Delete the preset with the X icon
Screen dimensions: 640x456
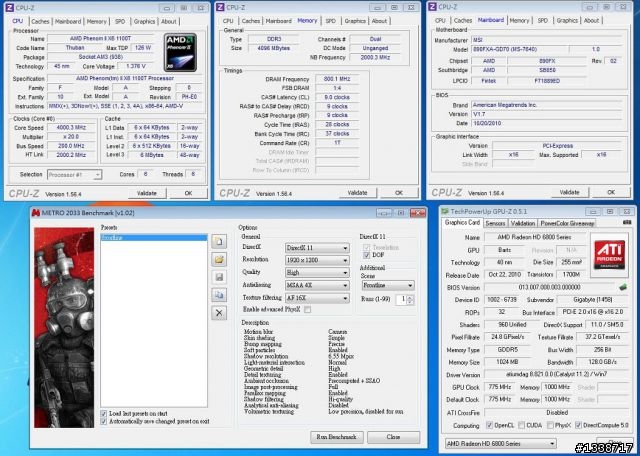[x=219, y=313]
